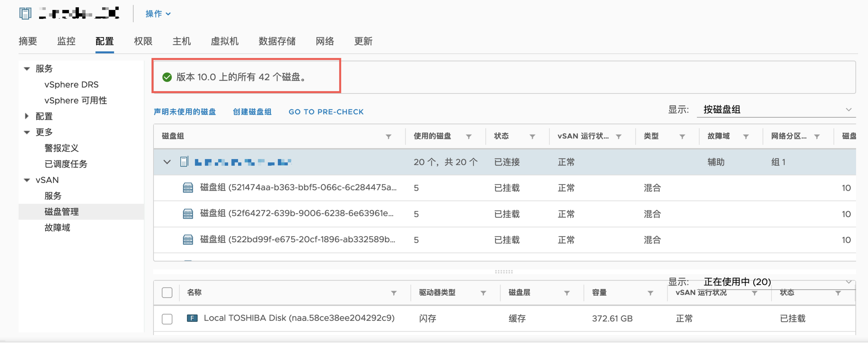Click disk group icon for 521474aa group
The image size is (868, 344).
[188, 188]
